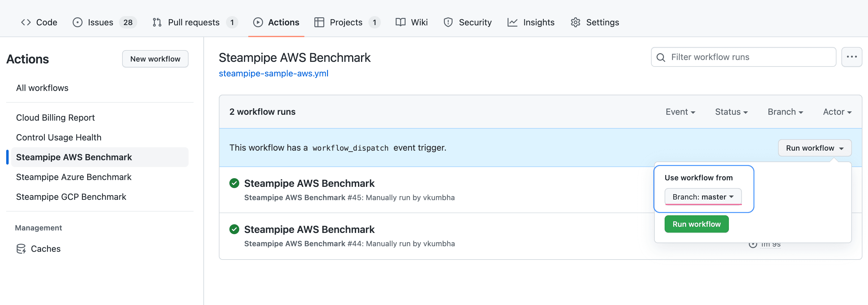The width and height of the screenshot is (868, 305).
Task: Click the Issues circle-dot icon
Action: [x=78, y=22]
